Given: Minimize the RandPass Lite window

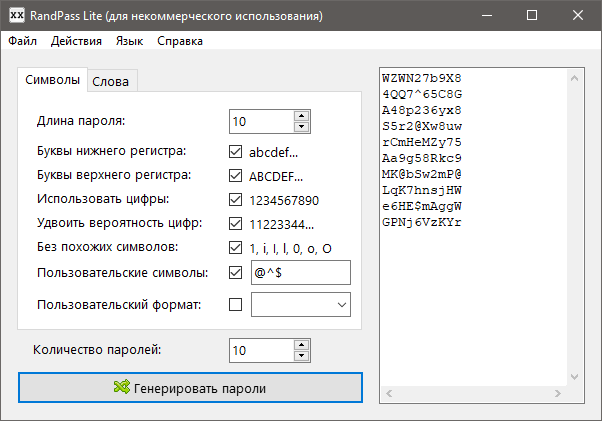Looking at the screenshot, I should click(x=487, y=15).
